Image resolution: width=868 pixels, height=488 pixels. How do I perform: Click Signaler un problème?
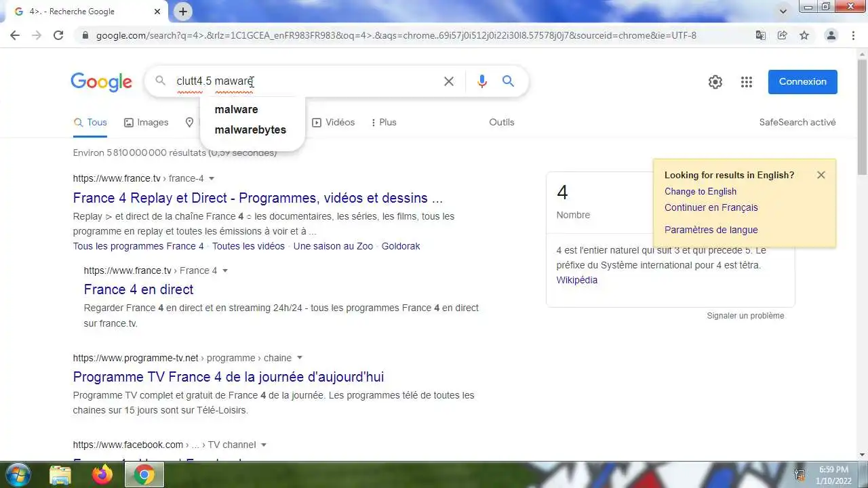click(745, 316)
